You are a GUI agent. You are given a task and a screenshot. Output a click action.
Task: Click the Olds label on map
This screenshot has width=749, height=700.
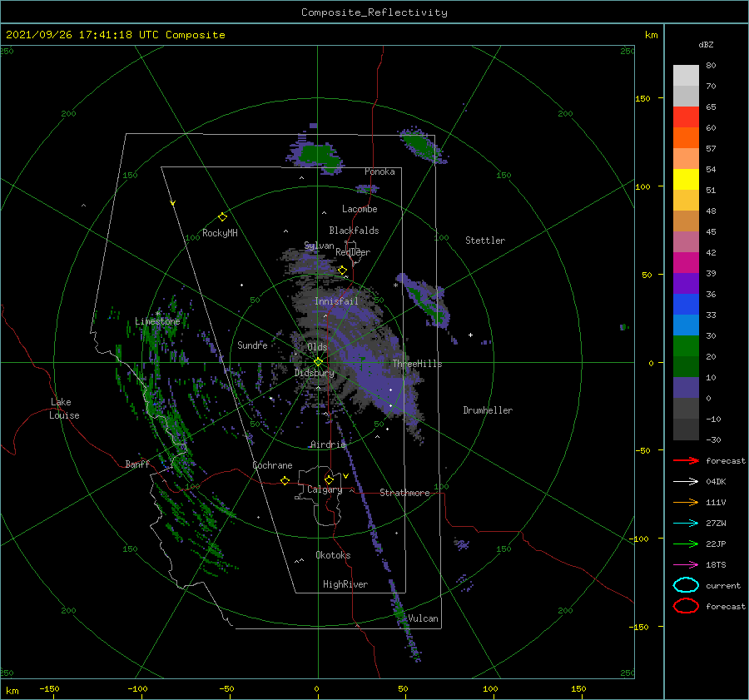pos(317,347)
